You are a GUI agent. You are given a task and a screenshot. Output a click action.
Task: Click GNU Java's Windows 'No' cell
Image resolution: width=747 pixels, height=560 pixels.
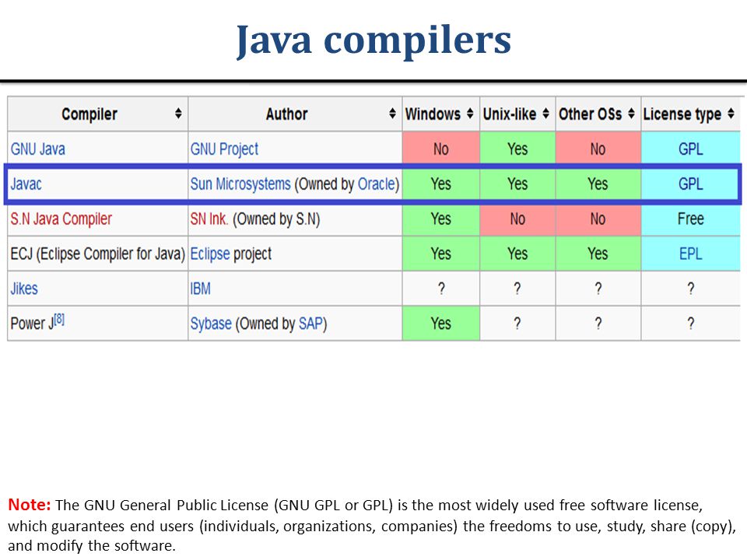pyautogui.click(x=441, y=149)
